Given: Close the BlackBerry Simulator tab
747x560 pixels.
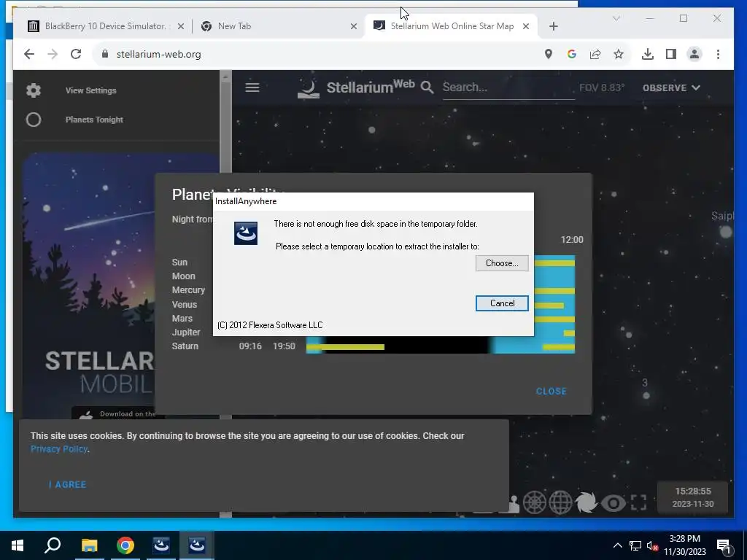Looking at the screenshot, I should [x=181, y=27].
